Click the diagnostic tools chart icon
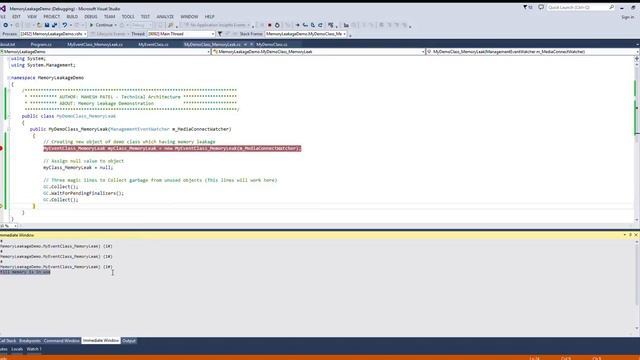640x360 pixels. (x=346, y=25)
